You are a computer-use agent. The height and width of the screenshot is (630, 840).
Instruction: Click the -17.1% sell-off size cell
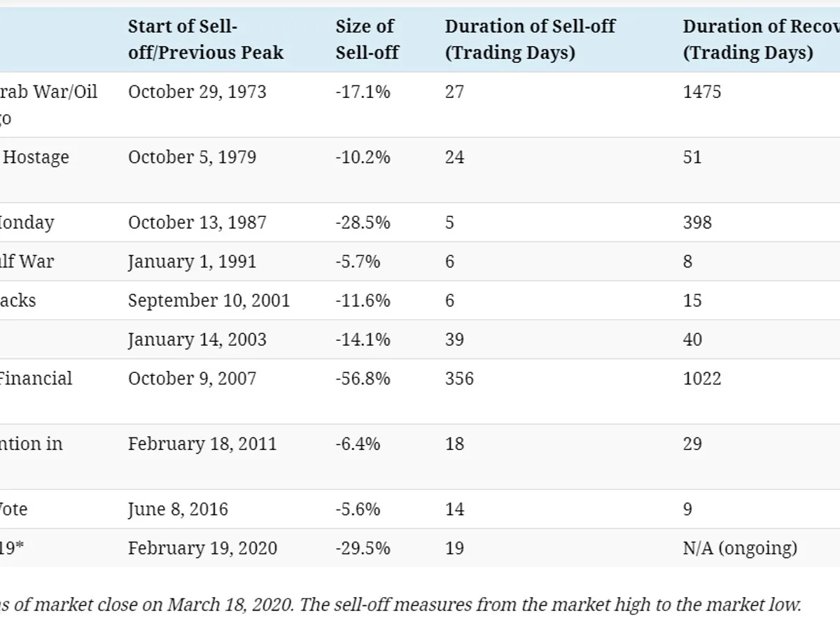(x=363, y=92)
